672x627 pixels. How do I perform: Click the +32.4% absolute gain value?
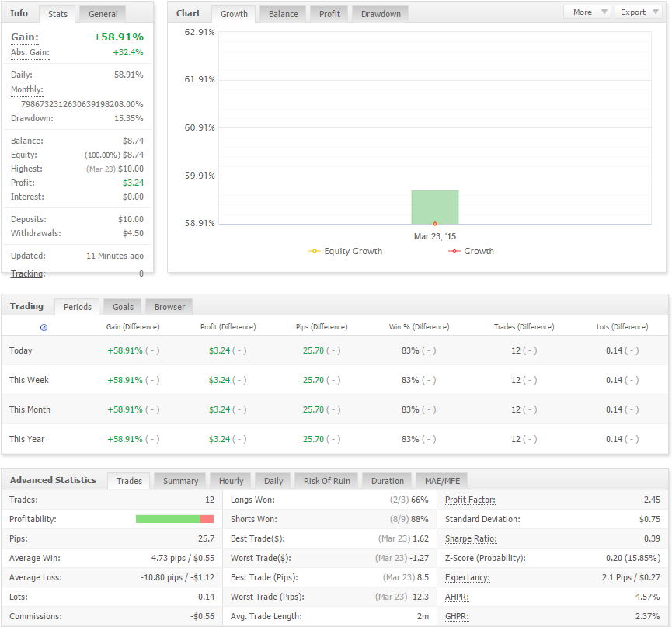click(x=128, y=52)
